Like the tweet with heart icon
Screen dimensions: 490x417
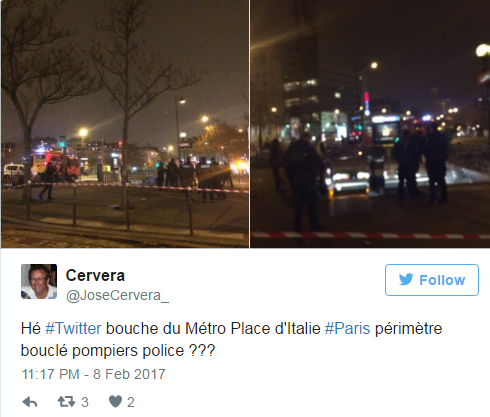tap(115, 402)
